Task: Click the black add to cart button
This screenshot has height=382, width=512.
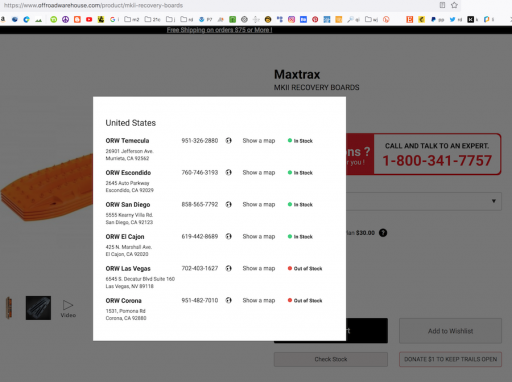Action: click(x=367, y=331)
